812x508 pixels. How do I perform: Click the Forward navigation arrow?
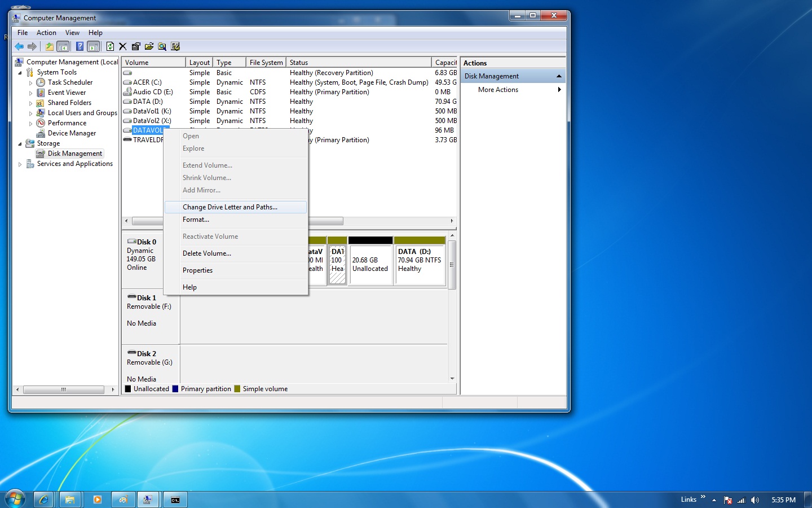[x=32, y=46]
